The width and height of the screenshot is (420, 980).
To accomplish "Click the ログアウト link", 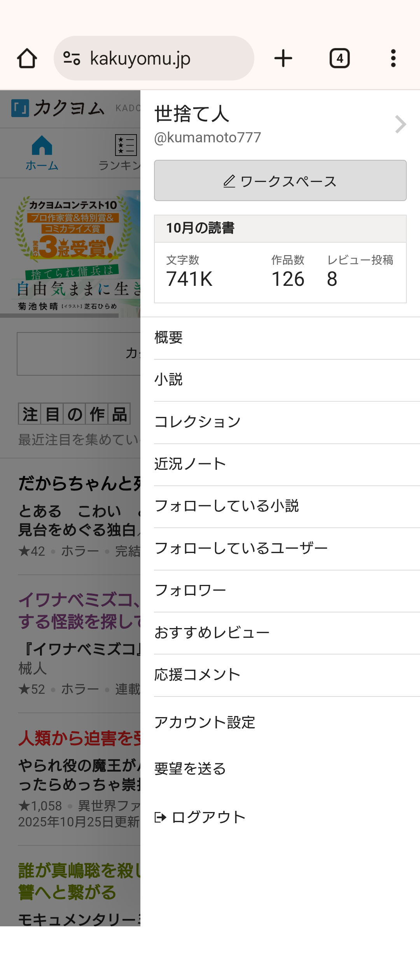I will pyautogui.click(x=201, y=817).
